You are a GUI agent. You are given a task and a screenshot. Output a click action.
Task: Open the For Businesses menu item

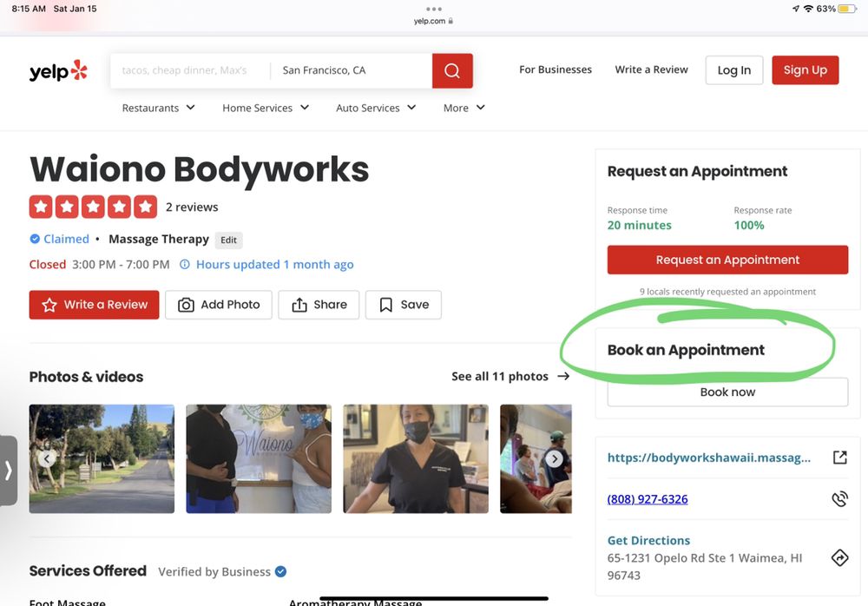point(556,70)
